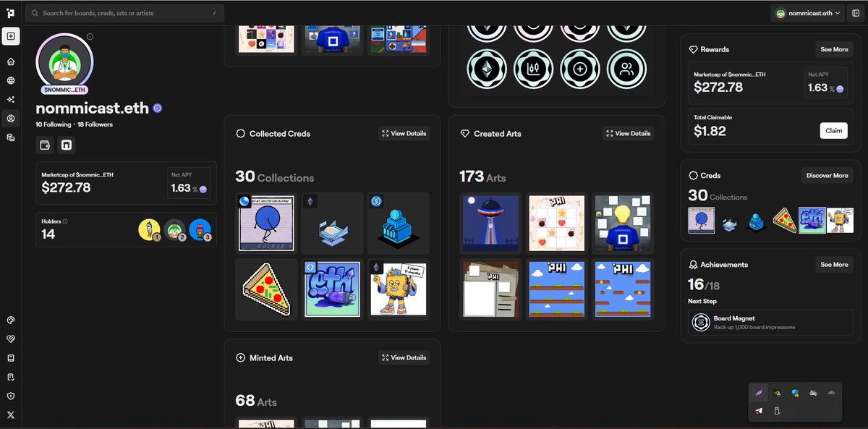This screenshot has width=868, height=429.
Task: Open View Details for Created Arts
Action: [628, 133]
